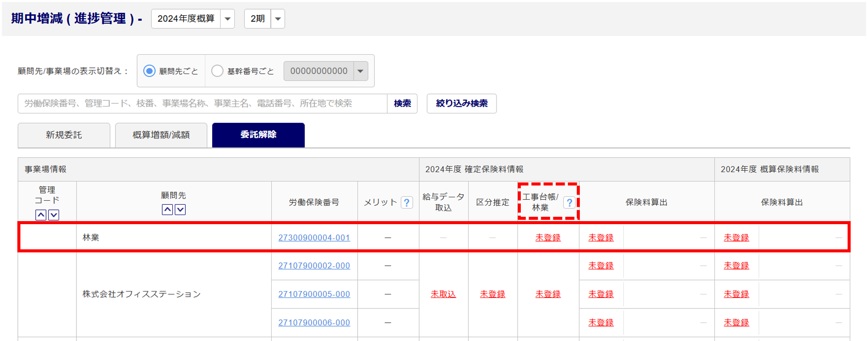Open labor insurance number 27300900004-001

(314, 238)
